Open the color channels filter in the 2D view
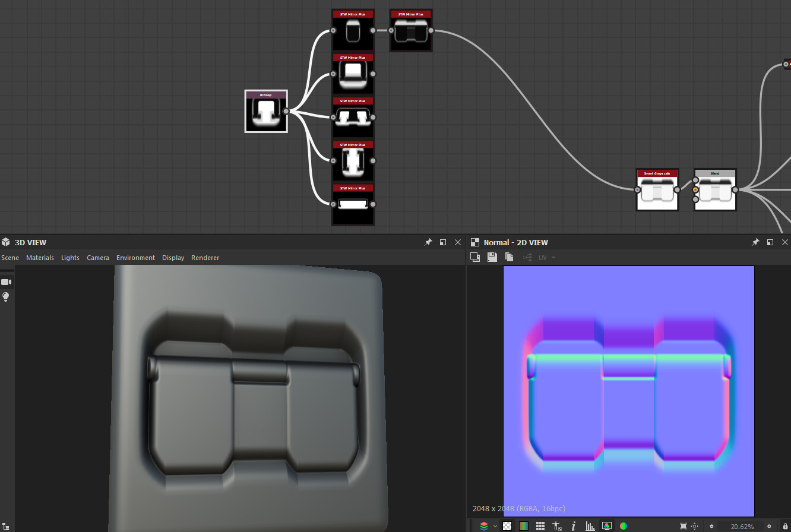The image size is (791, 532). pyautogui.click(x=623, y=526)
